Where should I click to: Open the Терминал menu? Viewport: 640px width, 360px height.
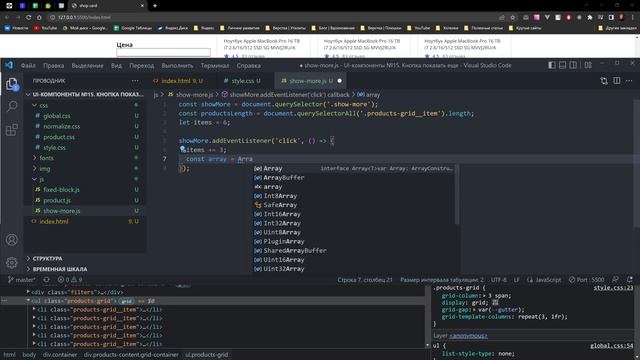click(215, 65)
